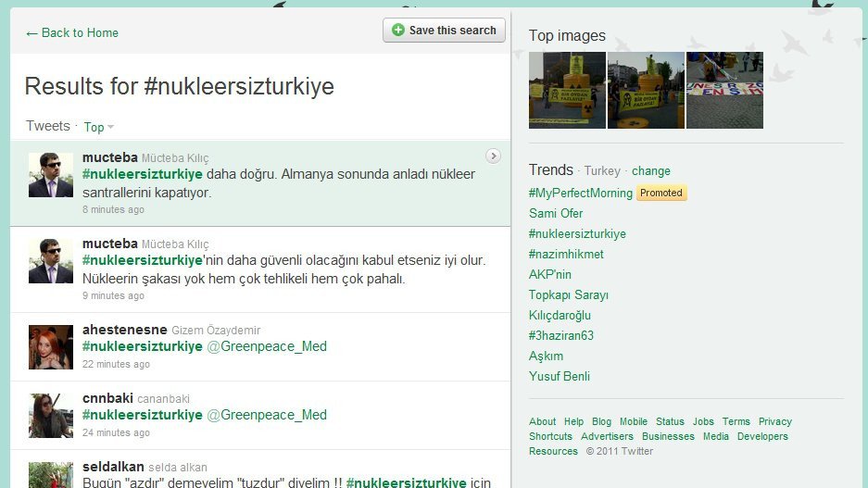Open the AKP'nin trend
Viewport: 868px width, 488px height.
[x=550, y=274]
